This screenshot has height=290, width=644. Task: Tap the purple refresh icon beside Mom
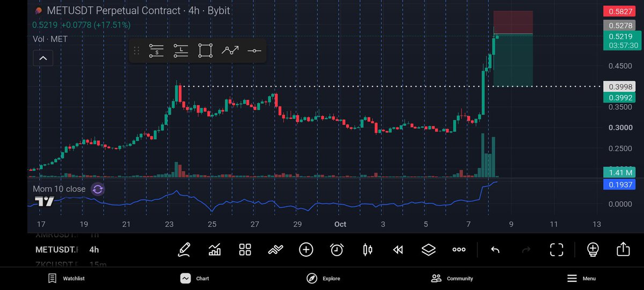98,189
